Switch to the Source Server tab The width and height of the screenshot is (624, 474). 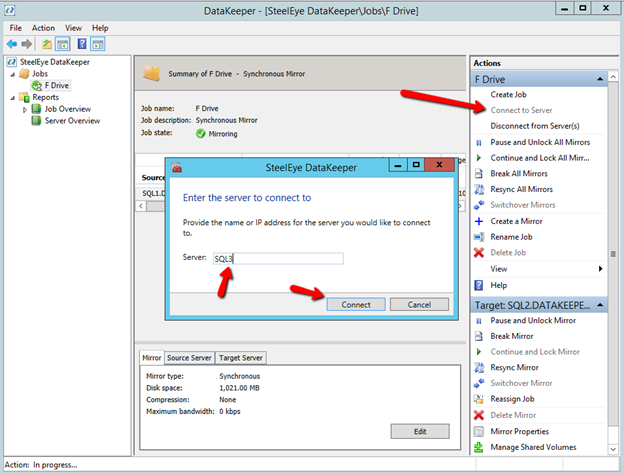[x=188, y=357]
